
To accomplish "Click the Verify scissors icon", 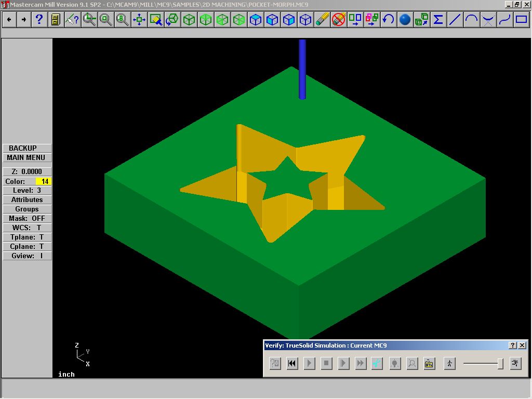I will 377,364.
